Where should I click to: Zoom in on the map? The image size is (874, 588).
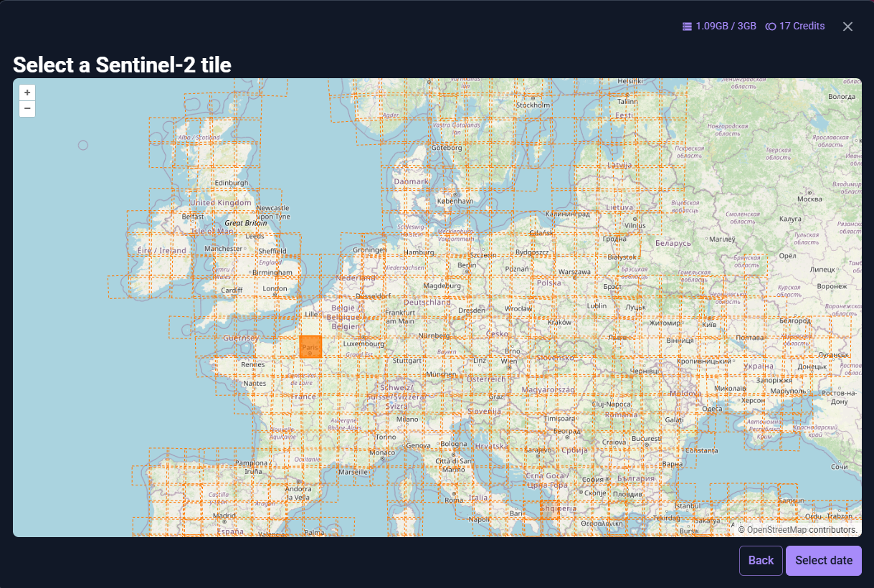[27, 92]
